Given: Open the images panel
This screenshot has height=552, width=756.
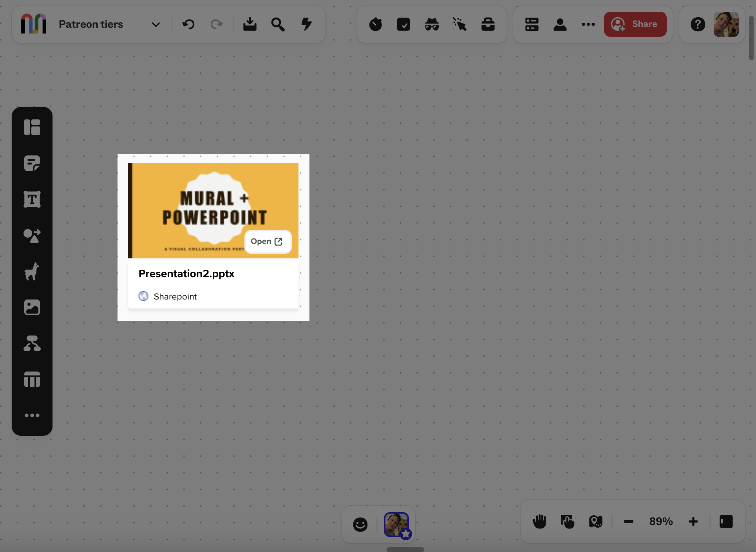Looking at the screenshot, I should (32, 307).
